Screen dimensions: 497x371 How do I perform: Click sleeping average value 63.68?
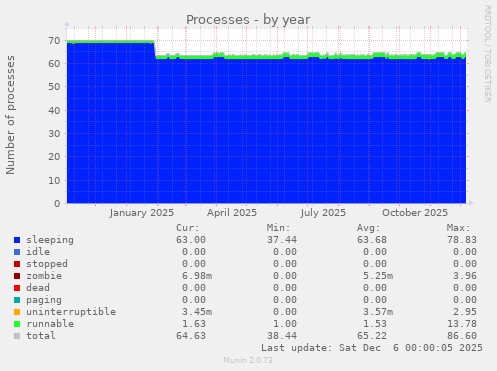(x=372, y=240)
